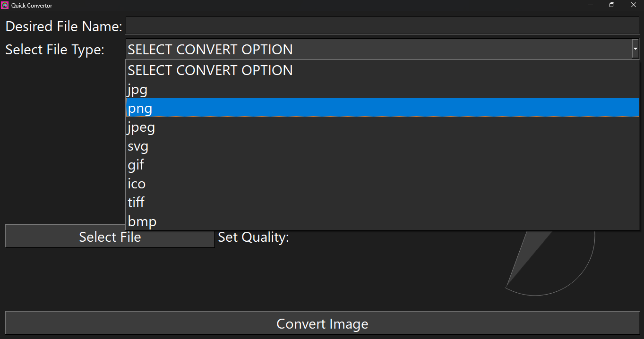
Task: Click the Select File Type combo box
Action: pos(378,49)
